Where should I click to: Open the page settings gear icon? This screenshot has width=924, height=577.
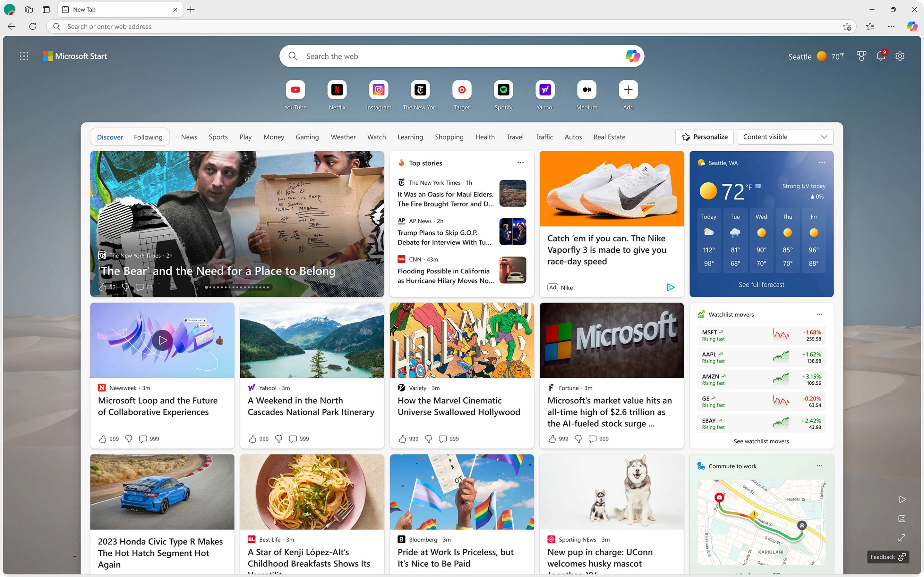coord(900,56)
